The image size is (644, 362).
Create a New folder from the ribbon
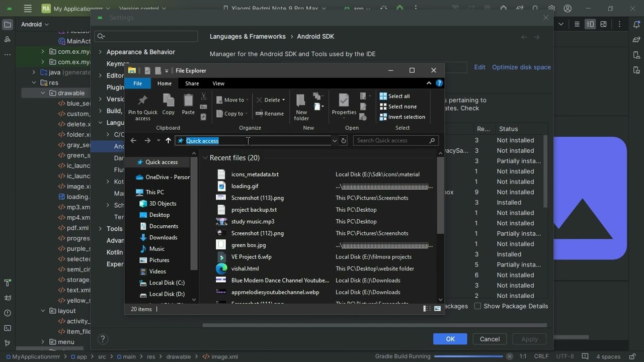(301, 108)
